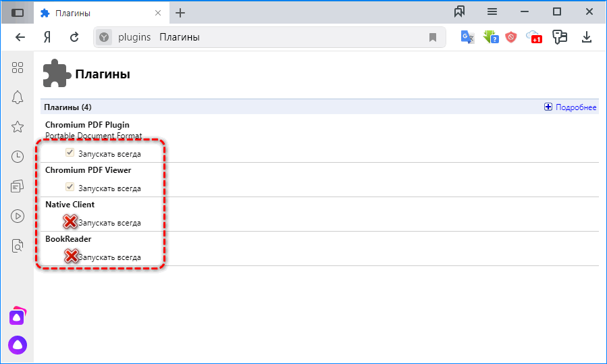Close the Плагины tab
The width and height of the screenshot is (607, 364).
click(158, 13)
